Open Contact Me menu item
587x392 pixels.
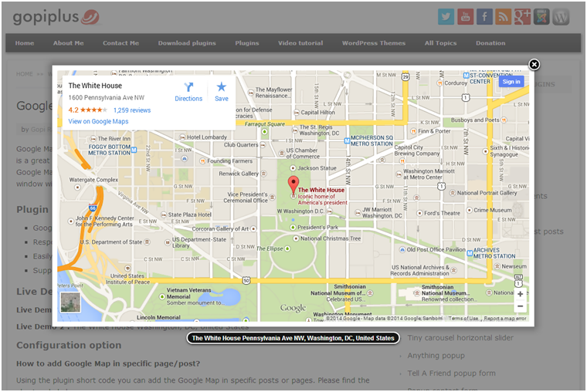[121, 43]
